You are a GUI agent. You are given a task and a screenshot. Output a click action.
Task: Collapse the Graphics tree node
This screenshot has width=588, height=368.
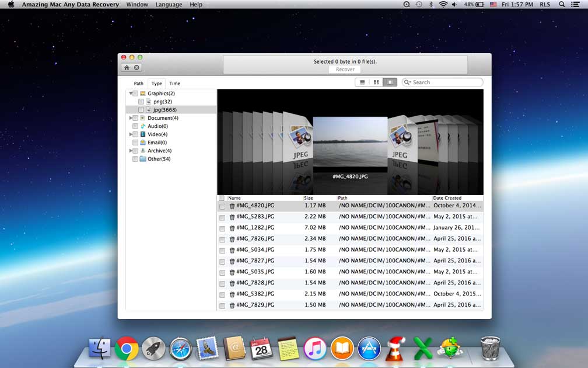click(x=131, y=93)
